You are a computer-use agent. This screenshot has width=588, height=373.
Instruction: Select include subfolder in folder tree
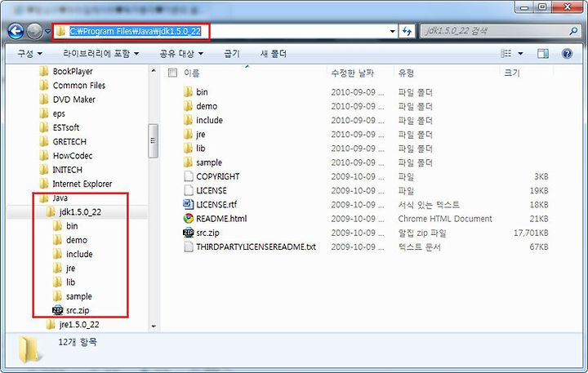coord(79,254)
